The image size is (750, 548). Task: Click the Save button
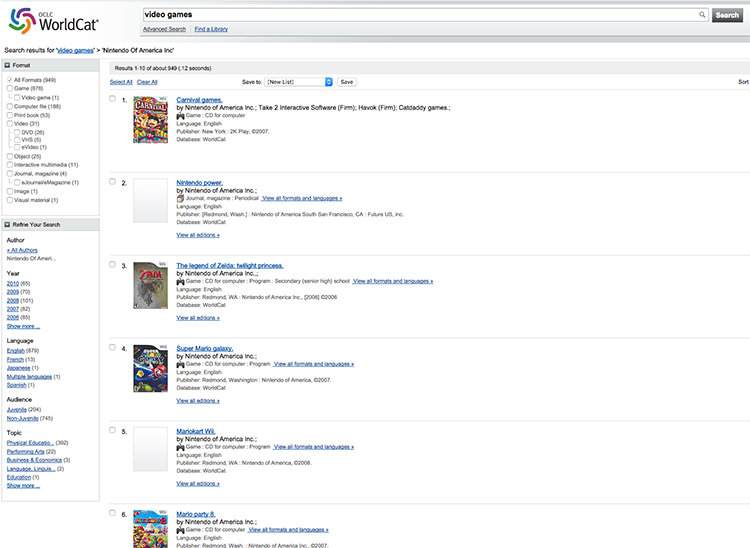coord(347,82)
